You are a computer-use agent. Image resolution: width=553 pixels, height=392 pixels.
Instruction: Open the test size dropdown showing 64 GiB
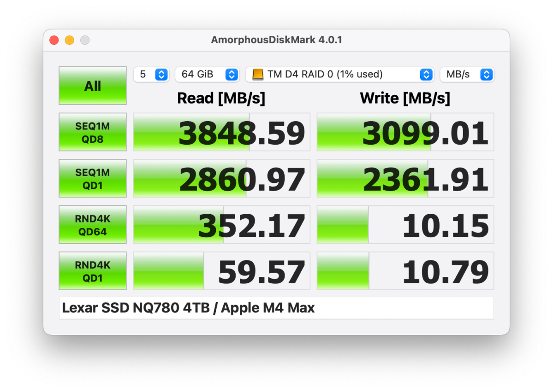(207, 74)
